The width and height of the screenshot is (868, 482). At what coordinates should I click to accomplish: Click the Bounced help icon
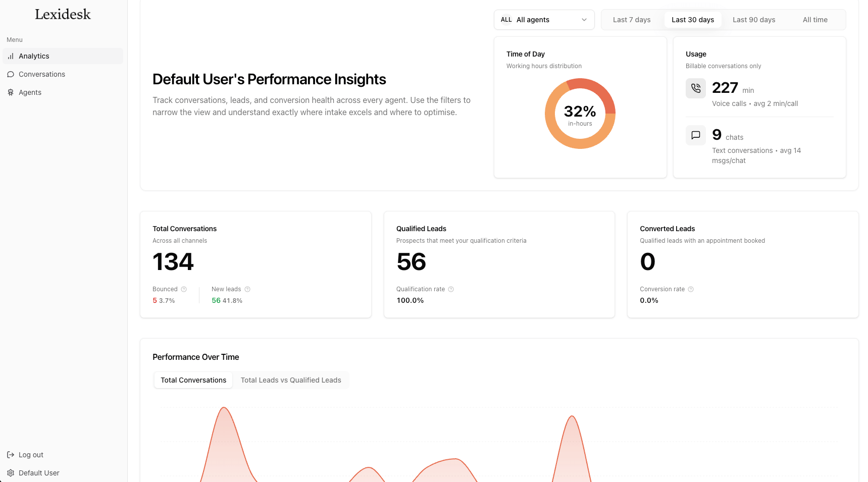(184, 289)
